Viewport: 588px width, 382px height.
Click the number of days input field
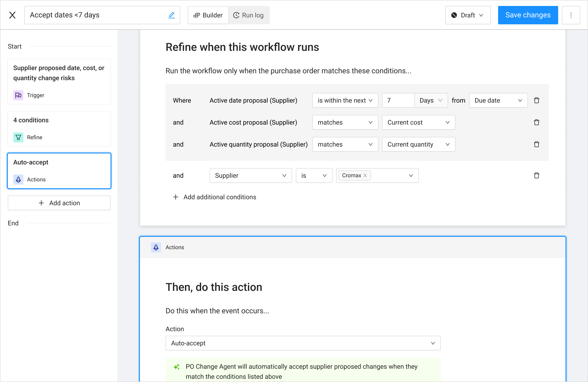pyautogui.click(x=398, y=101)
